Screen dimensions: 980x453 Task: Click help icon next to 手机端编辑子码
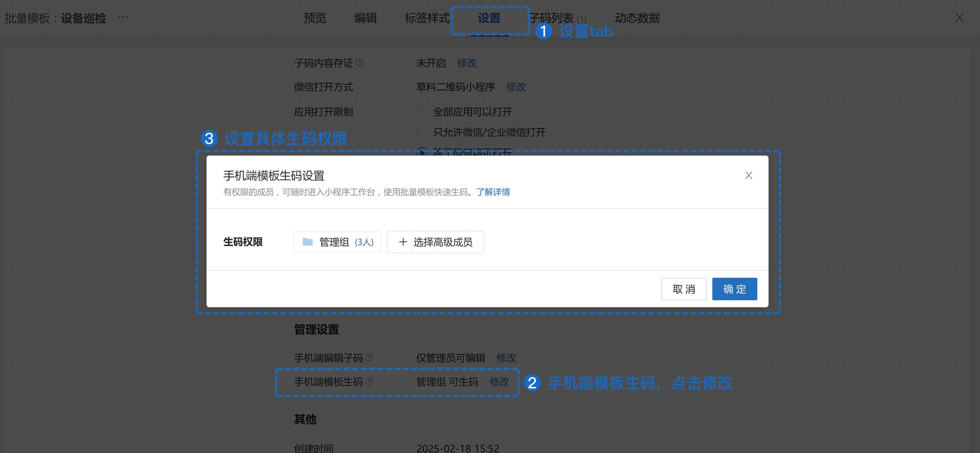click(x=370, y=357)
